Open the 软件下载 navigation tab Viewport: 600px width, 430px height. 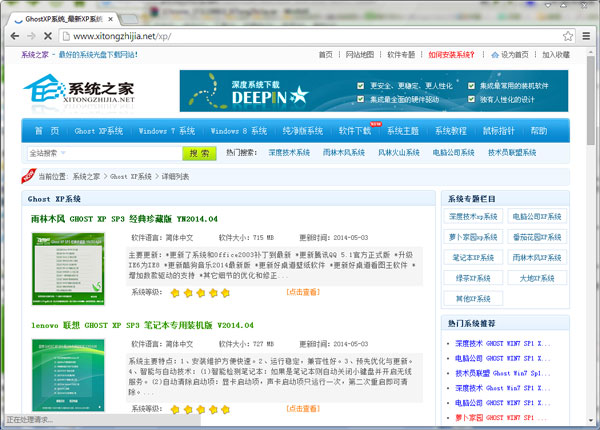(355, 131)
